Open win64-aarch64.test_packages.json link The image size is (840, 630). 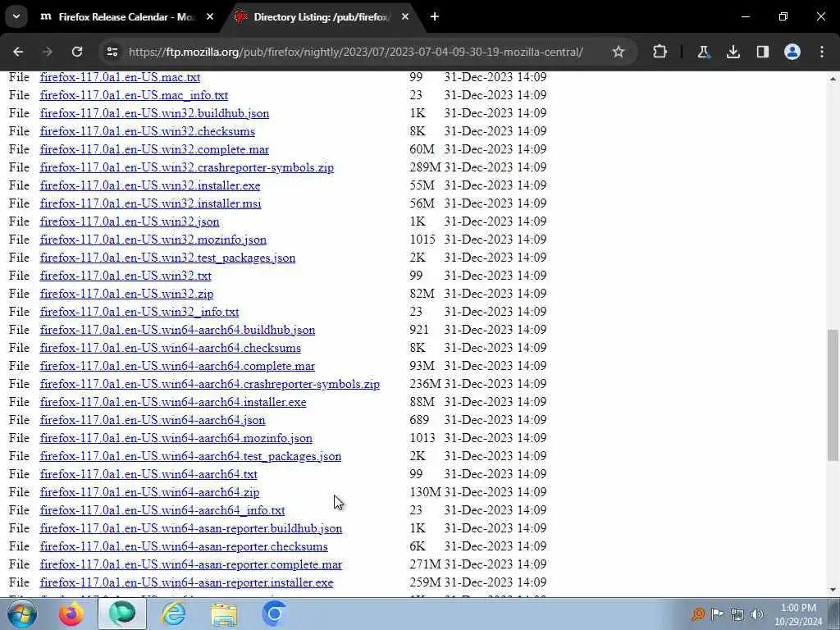coord(190,456)
